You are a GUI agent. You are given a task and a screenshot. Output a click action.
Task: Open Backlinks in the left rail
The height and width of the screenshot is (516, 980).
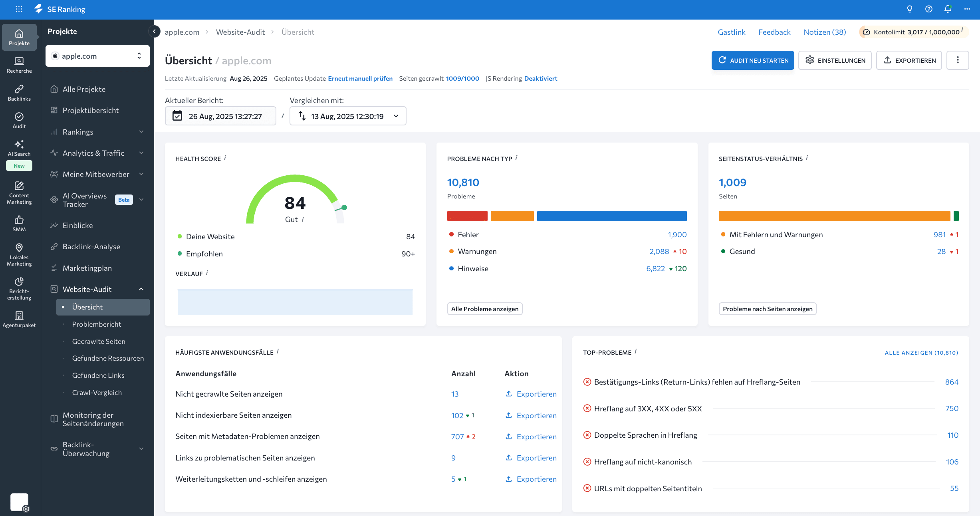(19, 93)
